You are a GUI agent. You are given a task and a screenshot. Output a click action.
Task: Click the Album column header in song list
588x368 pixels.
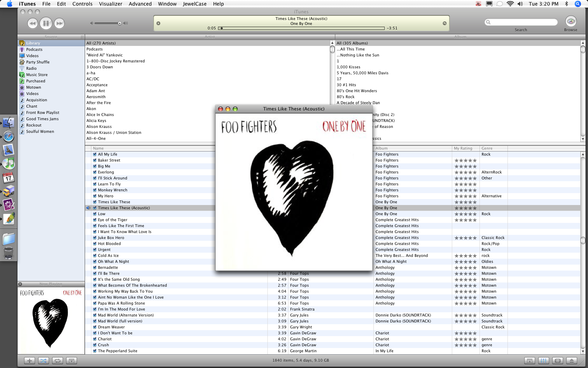[413, 148]
